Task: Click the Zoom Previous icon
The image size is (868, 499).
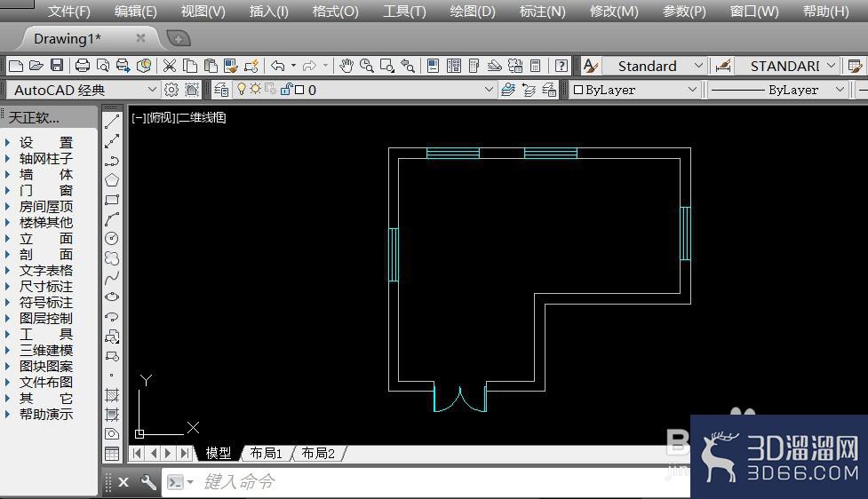Action: coord(408,66)
